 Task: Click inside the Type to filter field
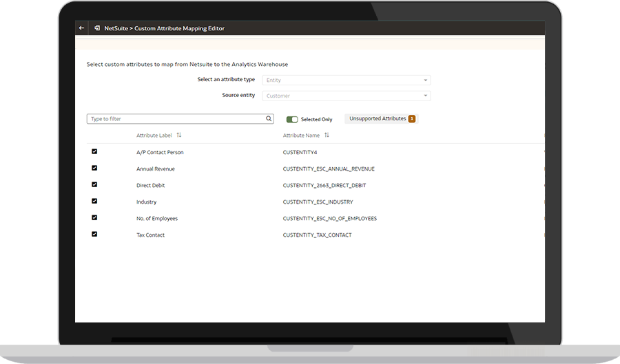[x=176, y=119]
